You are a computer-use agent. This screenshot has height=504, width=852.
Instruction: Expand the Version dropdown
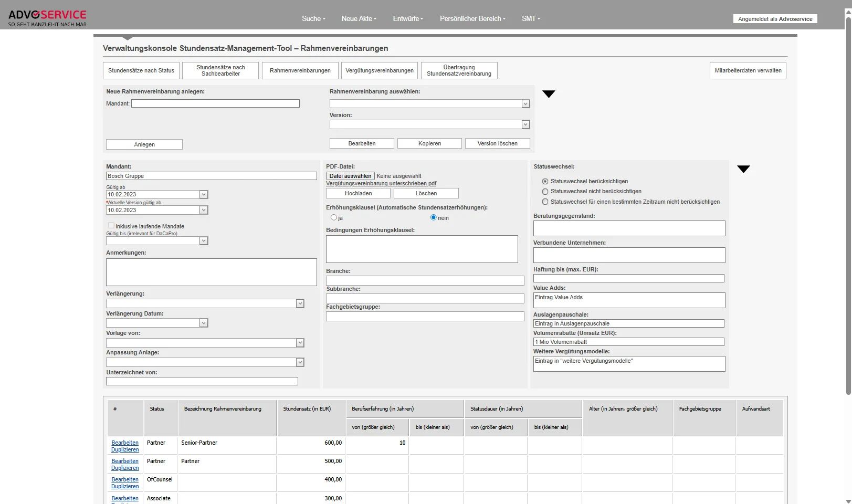(x=525, y=124)
